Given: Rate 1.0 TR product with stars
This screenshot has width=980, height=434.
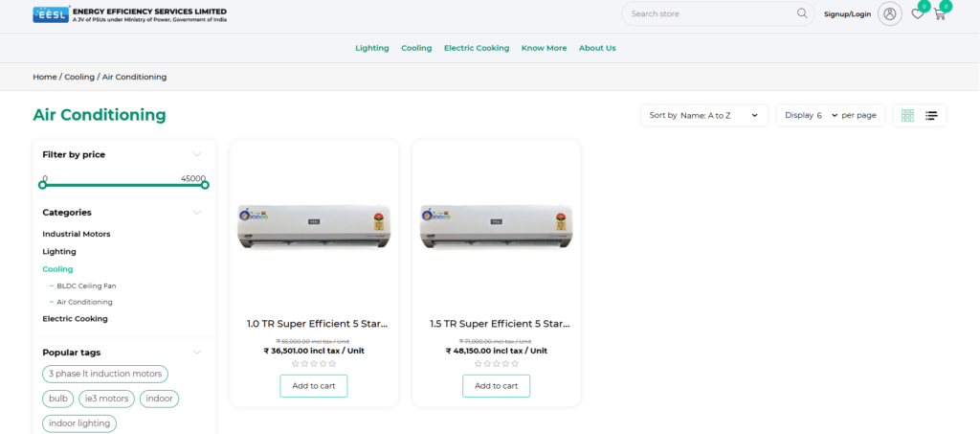Looking at the screenshot, I should [x=314, y=363].
